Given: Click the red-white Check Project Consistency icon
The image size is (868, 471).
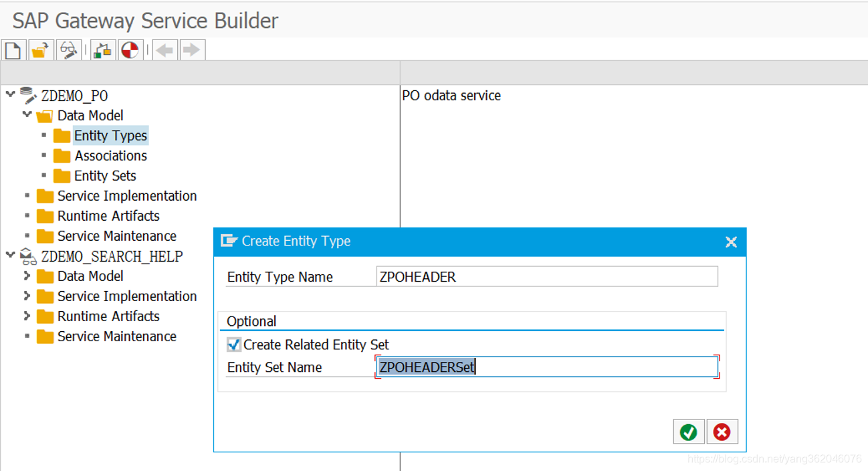Looking at the screenshot, I should [x=130, y=50].
